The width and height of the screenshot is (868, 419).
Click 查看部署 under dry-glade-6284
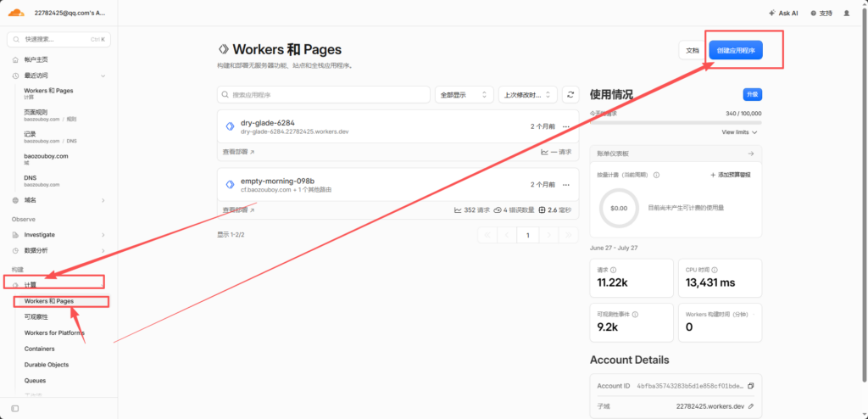click(238, 151)
